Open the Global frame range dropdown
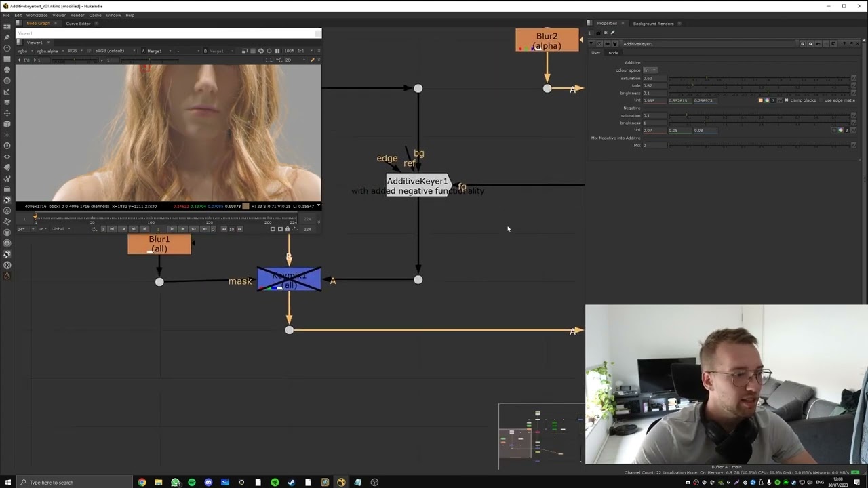The width and height of the screenshot is (868, 488). pos(60,229)
